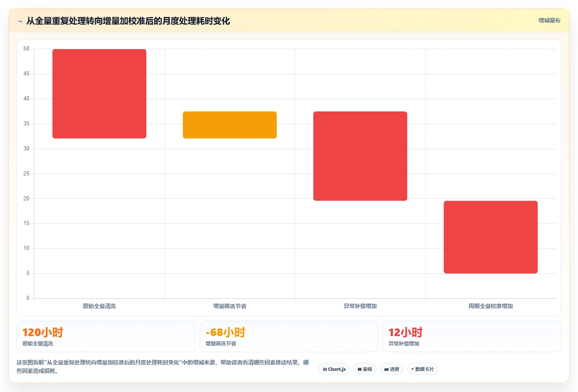The height and width of the screenshot is (392, 578).
Task: Click the y-axis value 15
Action: [x=26, y=223]
